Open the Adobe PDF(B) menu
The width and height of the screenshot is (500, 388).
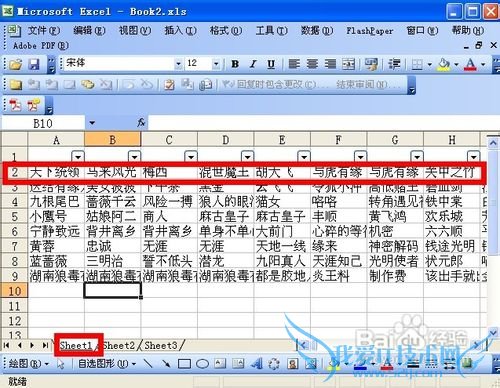(41, 45)
